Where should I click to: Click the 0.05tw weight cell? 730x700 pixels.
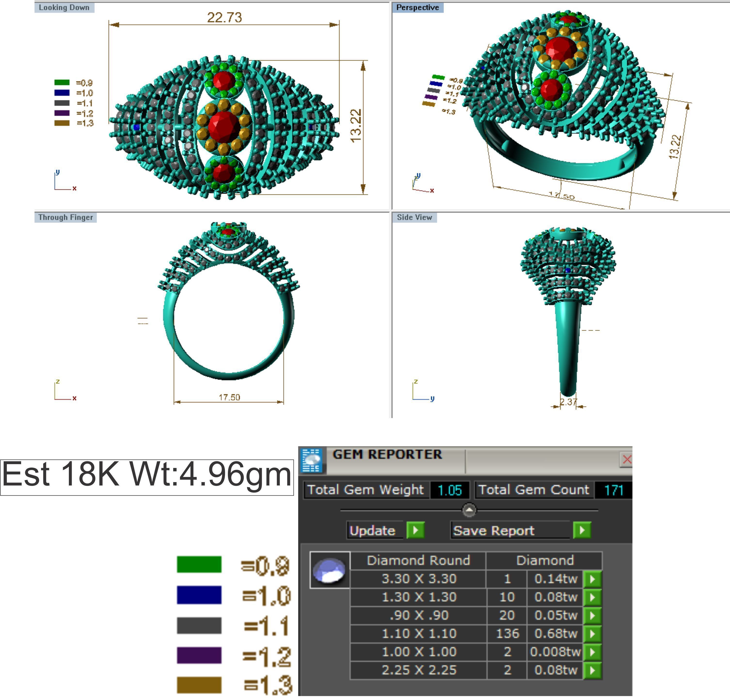coord(555,615)
